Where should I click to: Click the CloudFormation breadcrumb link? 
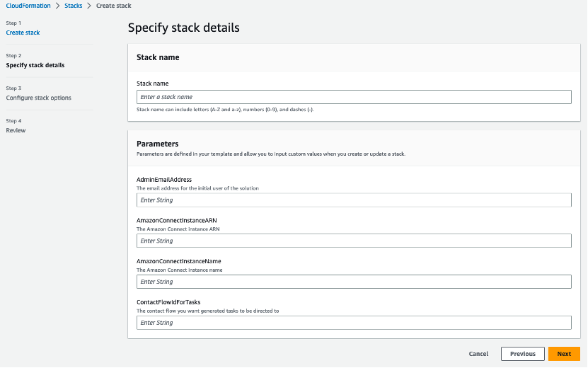[28, 6]
